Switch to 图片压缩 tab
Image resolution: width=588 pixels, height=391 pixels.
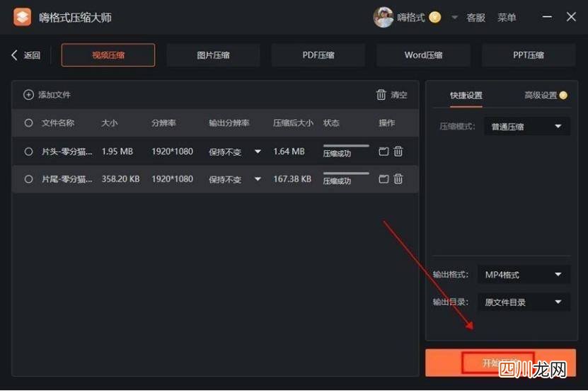[x=213, y=55]
